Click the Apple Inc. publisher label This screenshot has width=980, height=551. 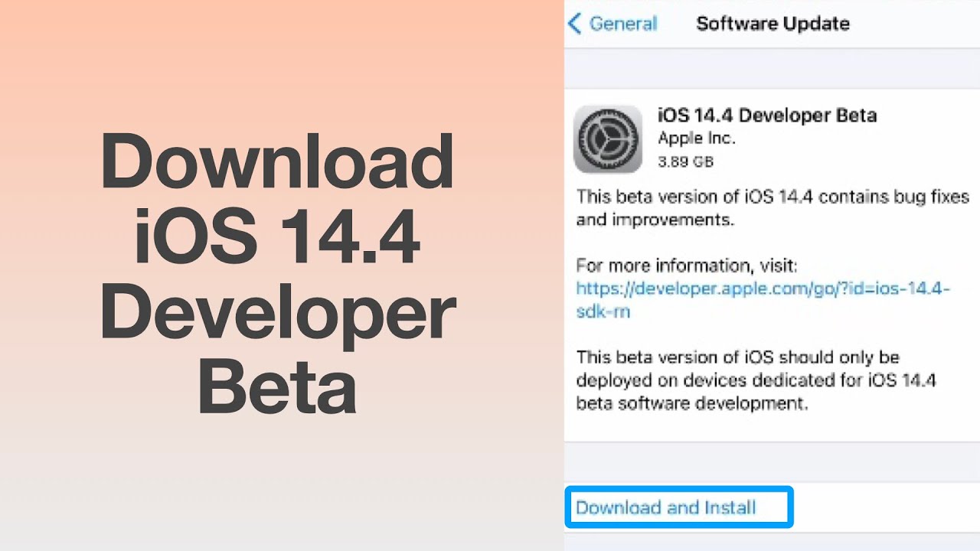(696, 139)
